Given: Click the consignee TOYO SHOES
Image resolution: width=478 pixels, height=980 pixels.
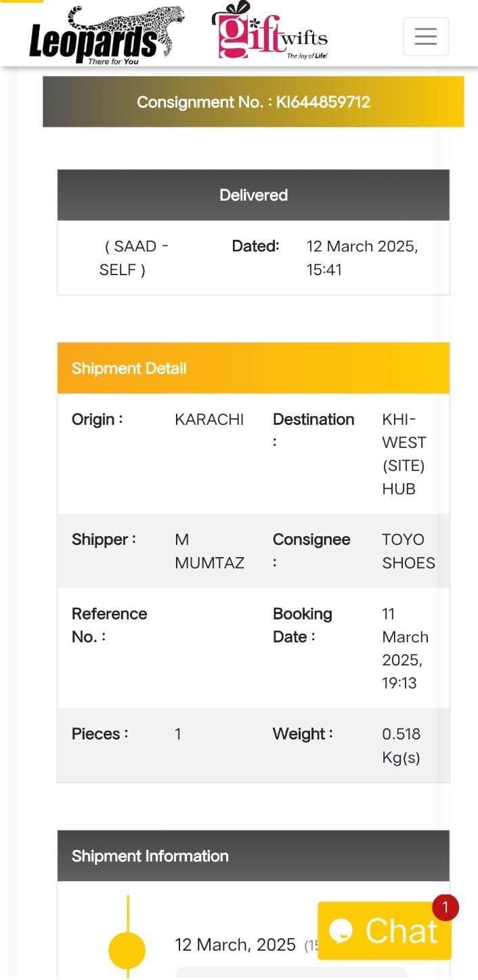Looking at the screenshot, I should tap(408, 551).
